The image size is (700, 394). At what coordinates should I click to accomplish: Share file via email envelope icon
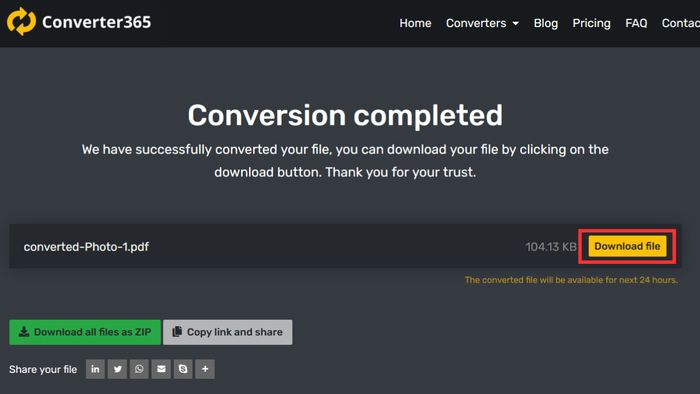click(x=161, y=369)
